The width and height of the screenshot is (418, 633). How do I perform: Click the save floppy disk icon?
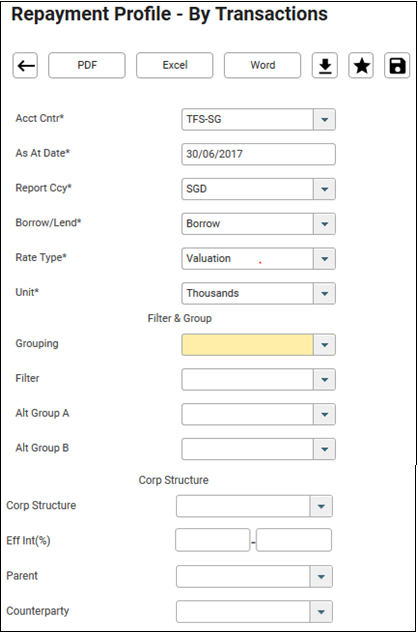pos(397,65)
